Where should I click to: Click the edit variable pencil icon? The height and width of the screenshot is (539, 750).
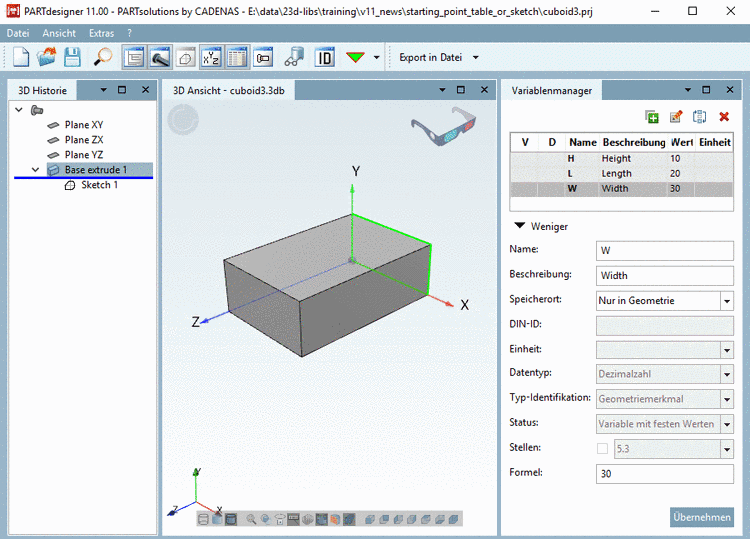point(676,117)
